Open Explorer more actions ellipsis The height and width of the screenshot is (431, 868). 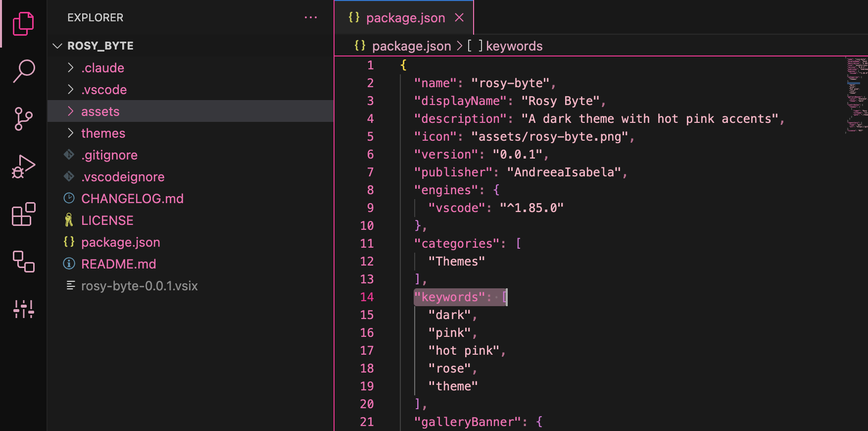point(311,17)
